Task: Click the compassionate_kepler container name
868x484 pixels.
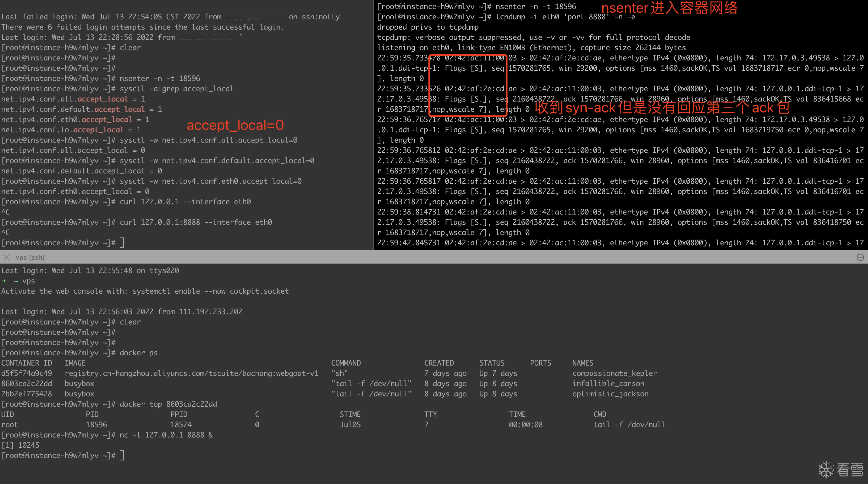Action: tap(614, 373)
